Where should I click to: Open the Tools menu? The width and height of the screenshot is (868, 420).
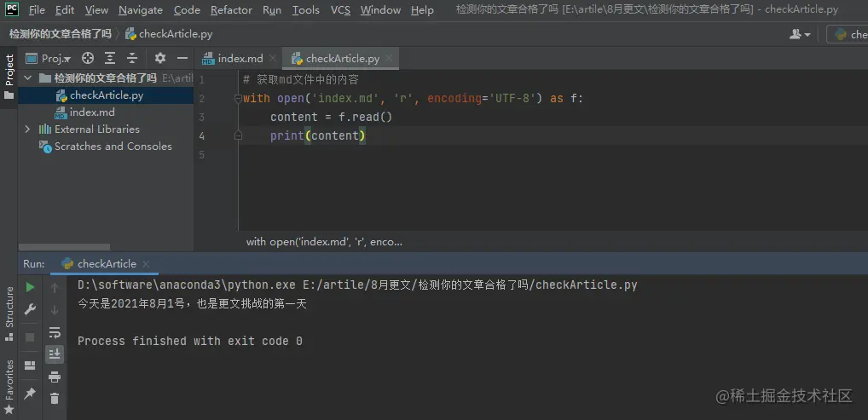[305, 10]
